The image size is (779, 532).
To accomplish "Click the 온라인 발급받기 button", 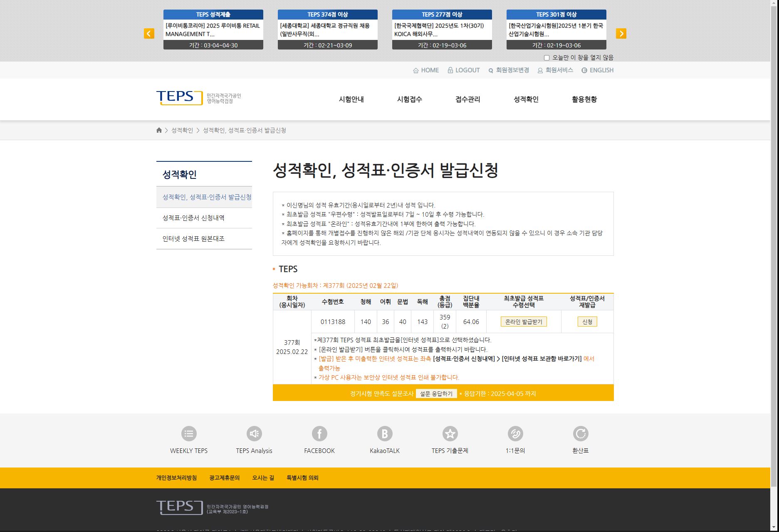I will [524, 322].
